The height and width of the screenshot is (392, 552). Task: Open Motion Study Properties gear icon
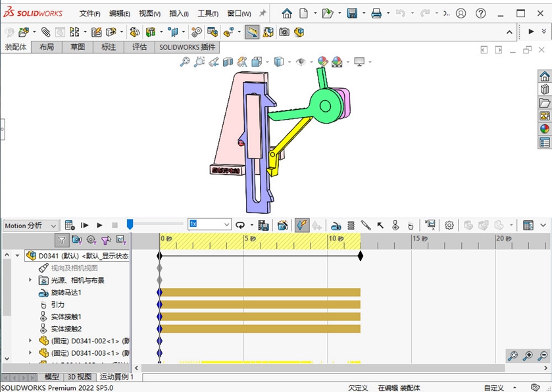click(x=449, y=225)
